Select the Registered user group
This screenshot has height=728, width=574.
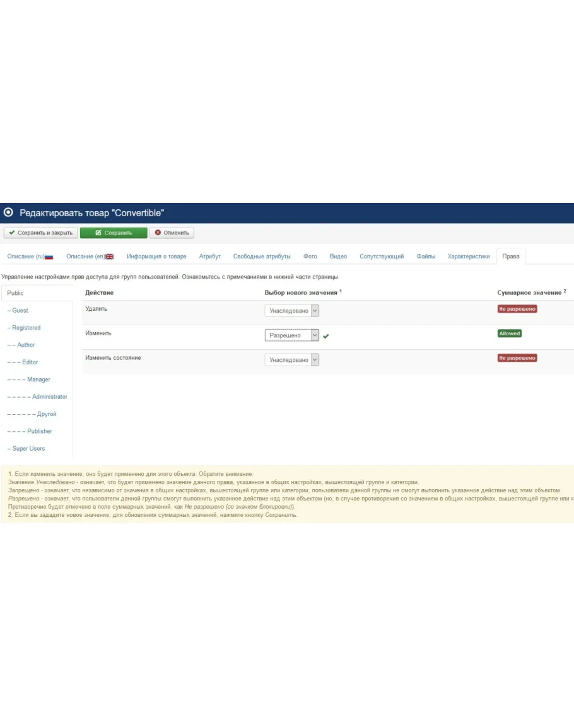coord(26,328)
